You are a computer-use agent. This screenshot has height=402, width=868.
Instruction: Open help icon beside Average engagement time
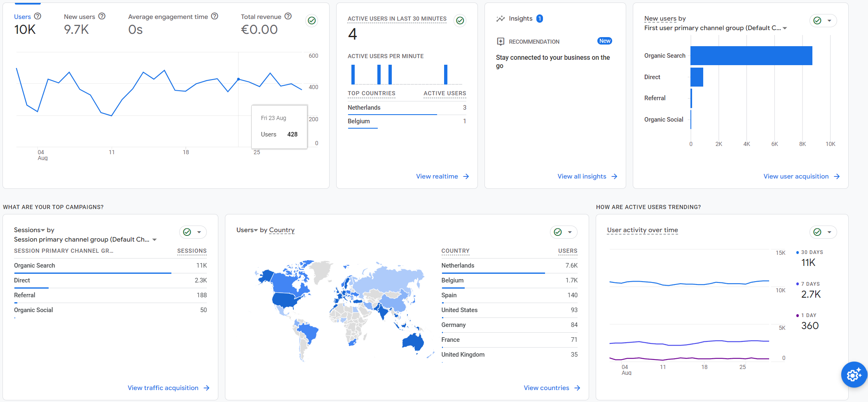click(x=215, y=16)
